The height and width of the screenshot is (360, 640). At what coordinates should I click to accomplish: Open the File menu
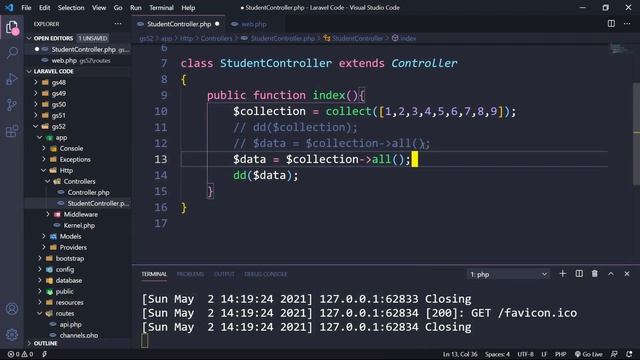pos(26,7)
